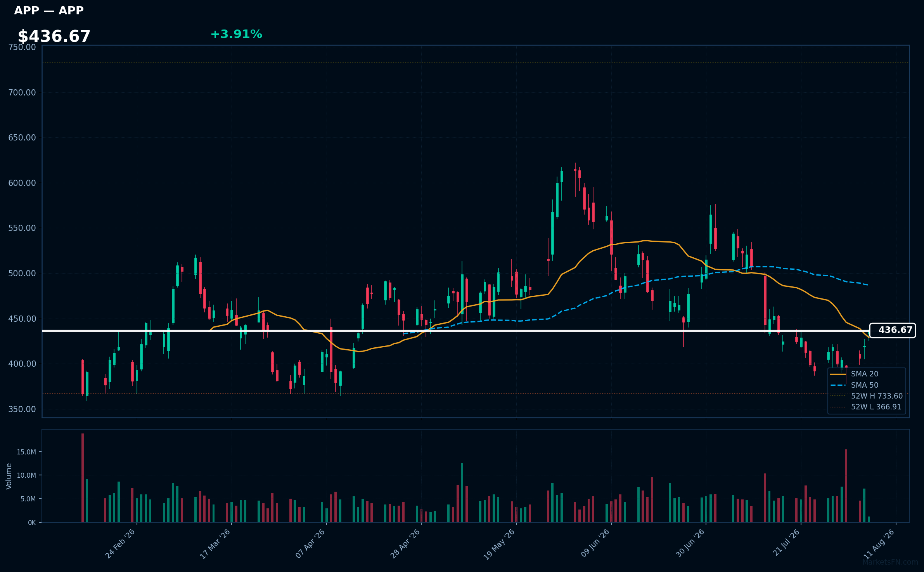The height and width of the screenshot is (572, 924).
Task: Click the "350.00" price axis label
Action: point(22,409)
